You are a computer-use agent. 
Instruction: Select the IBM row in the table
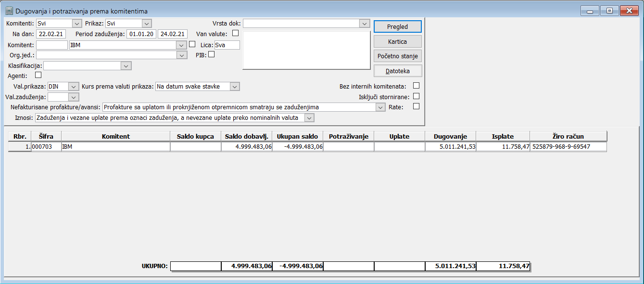click(307, 147)
